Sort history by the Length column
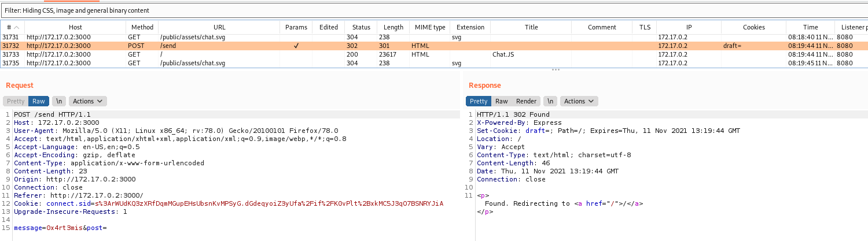This screenshot has height=241, width=868. click(393, 27)
